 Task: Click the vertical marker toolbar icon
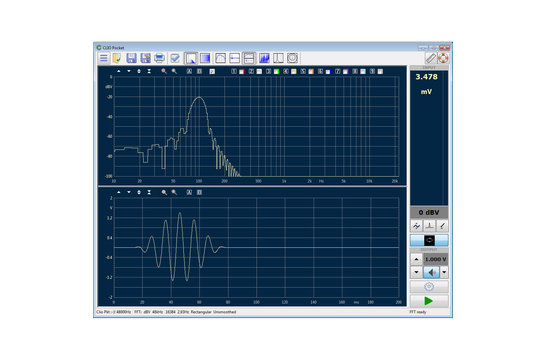point(278,58)
